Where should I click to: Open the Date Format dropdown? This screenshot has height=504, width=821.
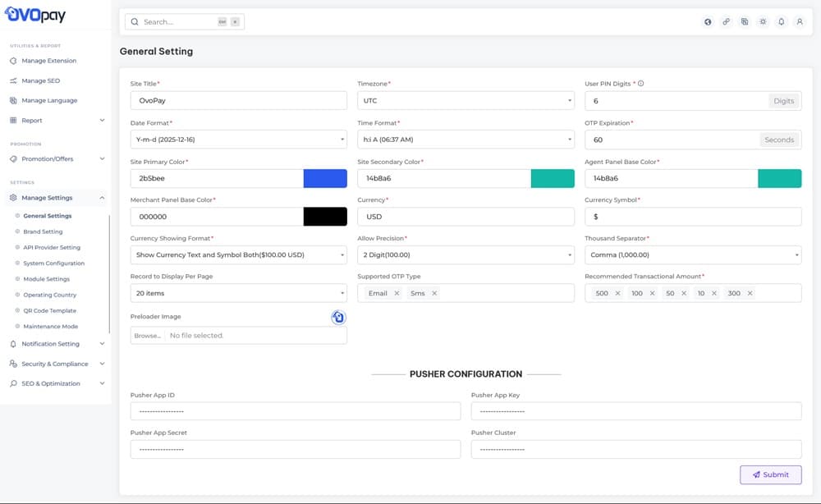tap(238, 140)
